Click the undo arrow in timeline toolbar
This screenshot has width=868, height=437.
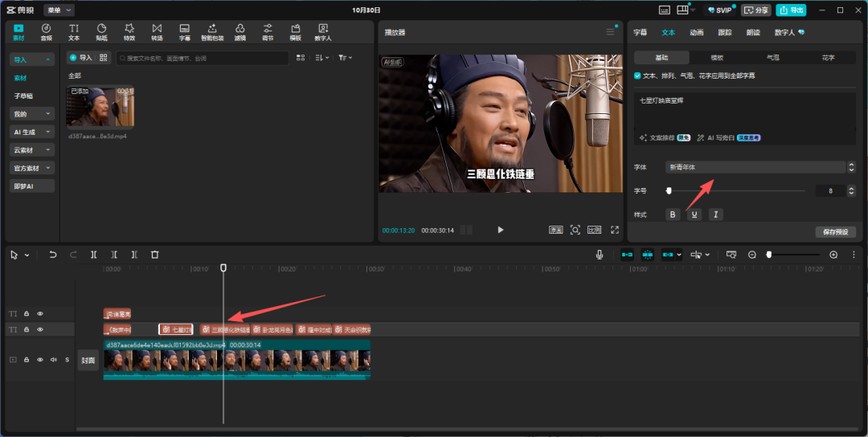53,255
